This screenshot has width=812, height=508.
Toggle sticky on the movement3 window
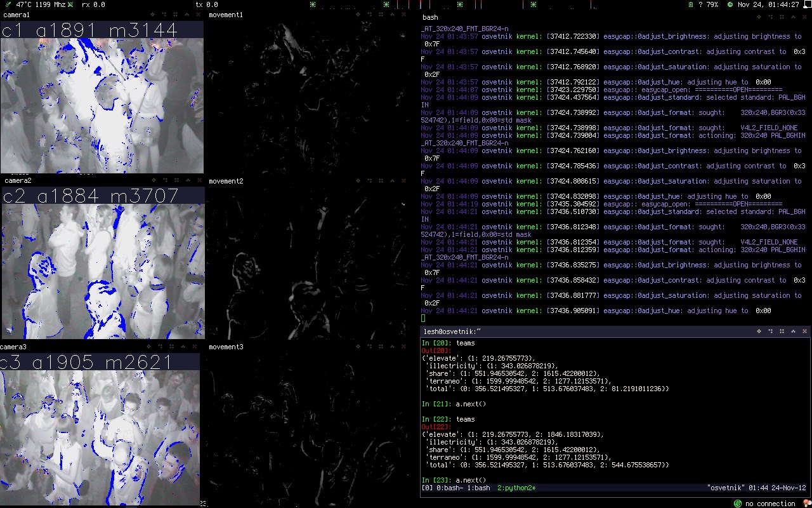[381, 347]
